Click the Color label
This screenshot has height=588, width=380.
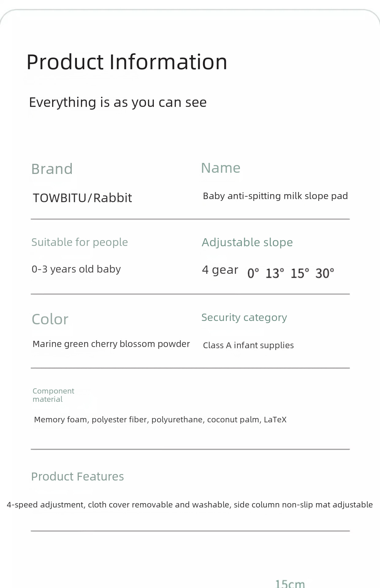(x=50, y=319)
